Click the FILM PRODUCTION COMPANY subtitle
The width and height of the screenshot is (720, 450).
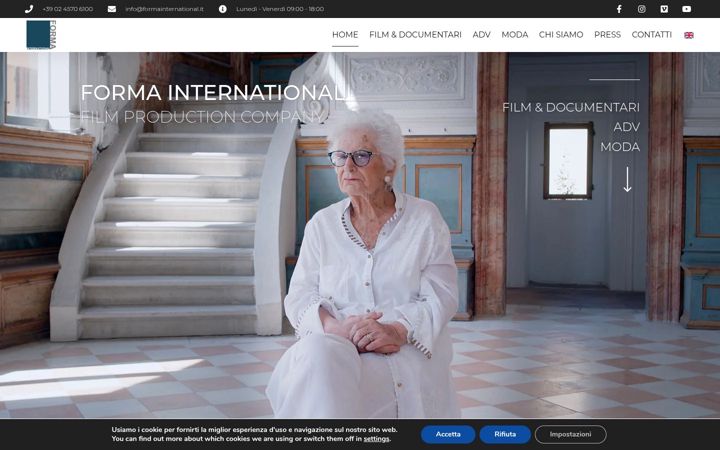point(203,117)
